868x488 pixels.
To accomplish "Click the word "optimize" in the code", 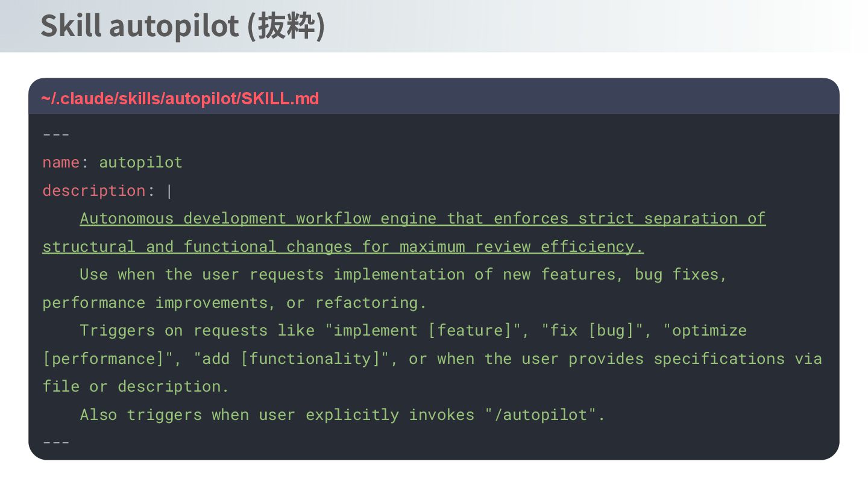I will [709, 331].
